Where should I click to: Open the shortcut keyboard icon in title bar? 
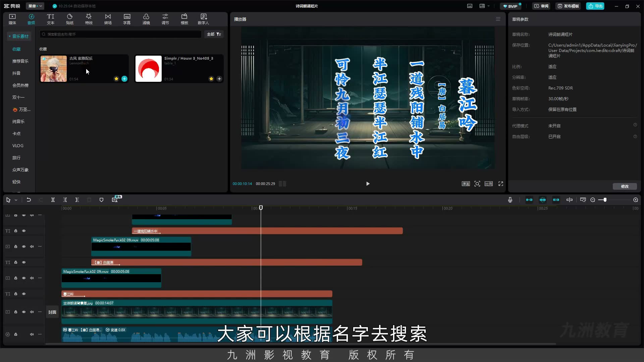470,6
